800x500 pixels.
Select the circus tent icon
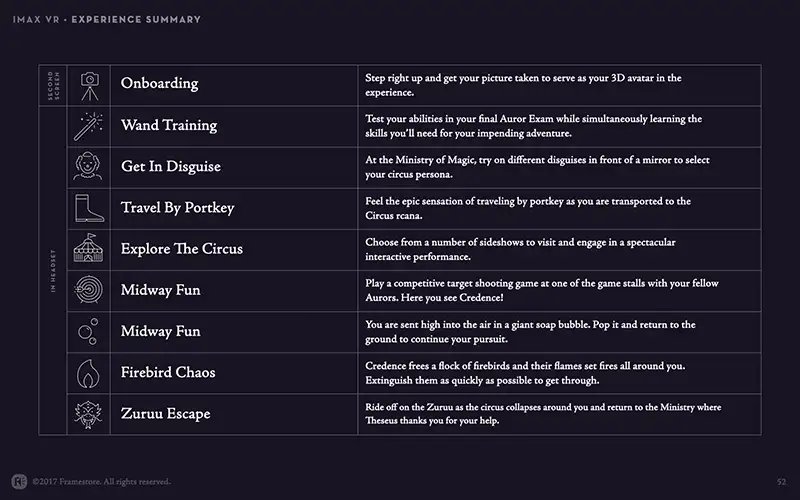[88, 248]
